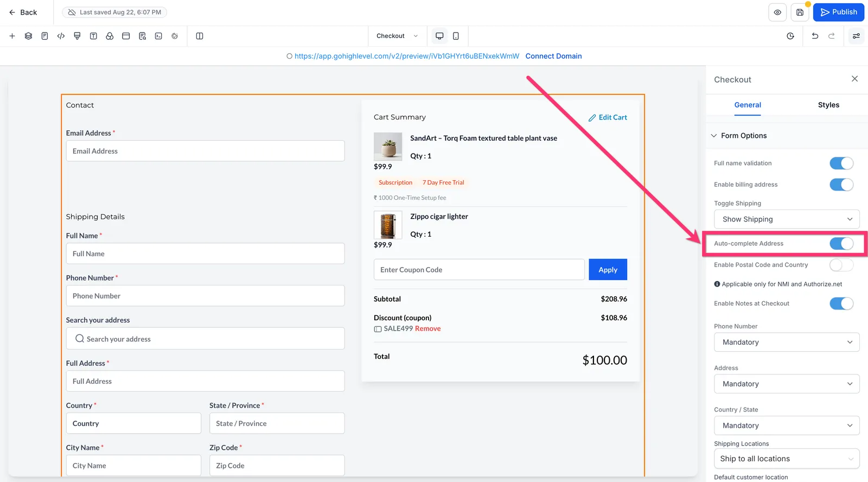The height and width of the screenshot is (482, 868).
Task: Open the Checkout page selector dropdown
Action: click(397, 36)
